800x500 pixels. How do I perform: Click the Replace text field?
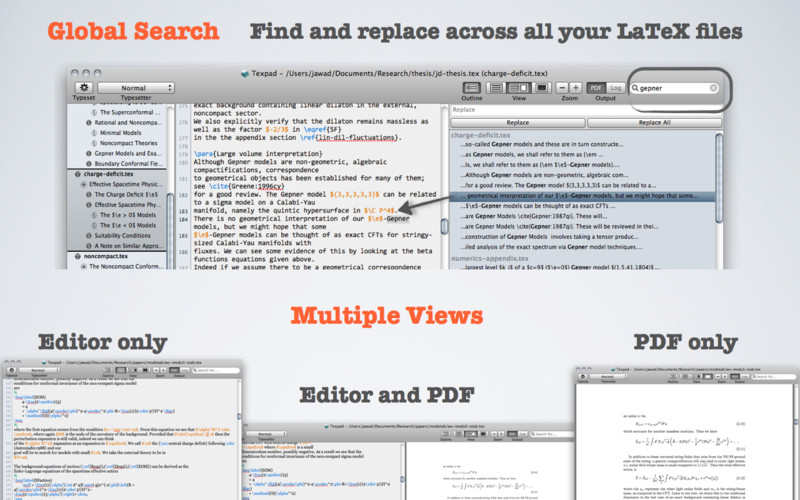coord(586,110)
